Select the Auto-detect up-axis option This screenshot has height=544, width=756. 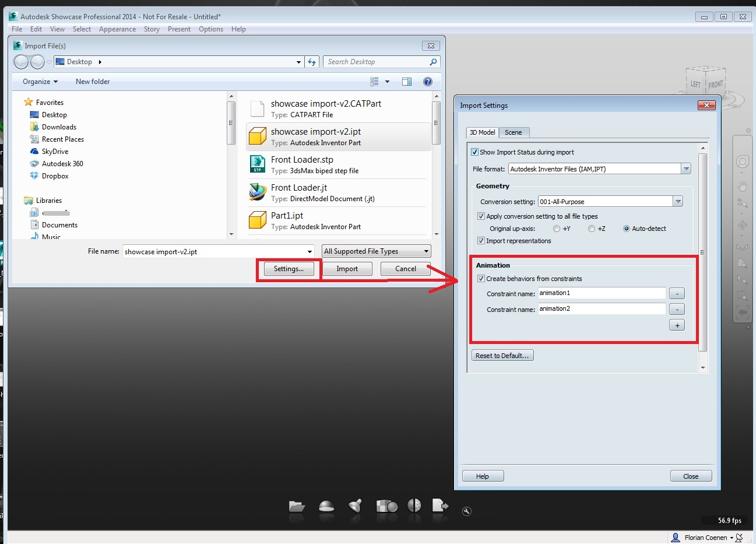tap(627, 229)
